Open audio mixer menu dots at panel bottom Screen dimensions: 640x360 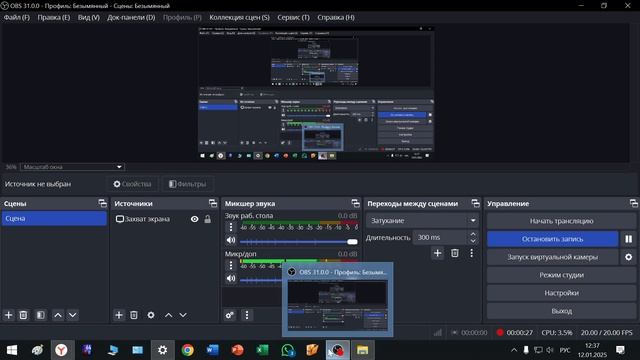[x=247, y=315]
